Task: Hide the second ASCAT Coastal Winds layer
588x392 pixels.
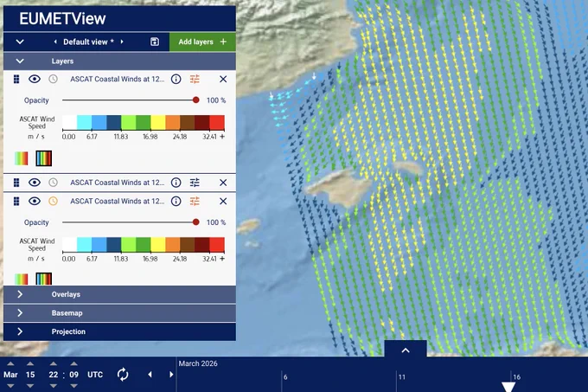Action: click(35, 183)
